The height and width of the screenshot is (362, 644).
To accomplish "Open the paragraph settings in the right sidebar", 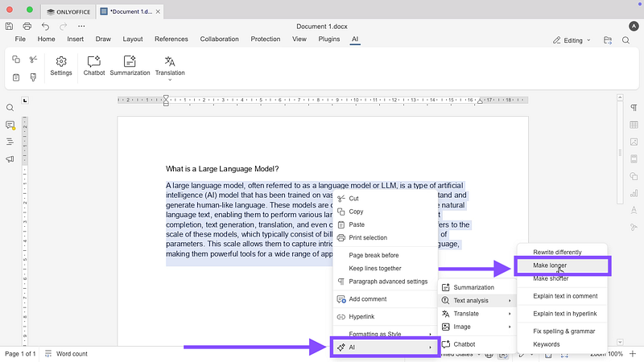I will [634, 108].
